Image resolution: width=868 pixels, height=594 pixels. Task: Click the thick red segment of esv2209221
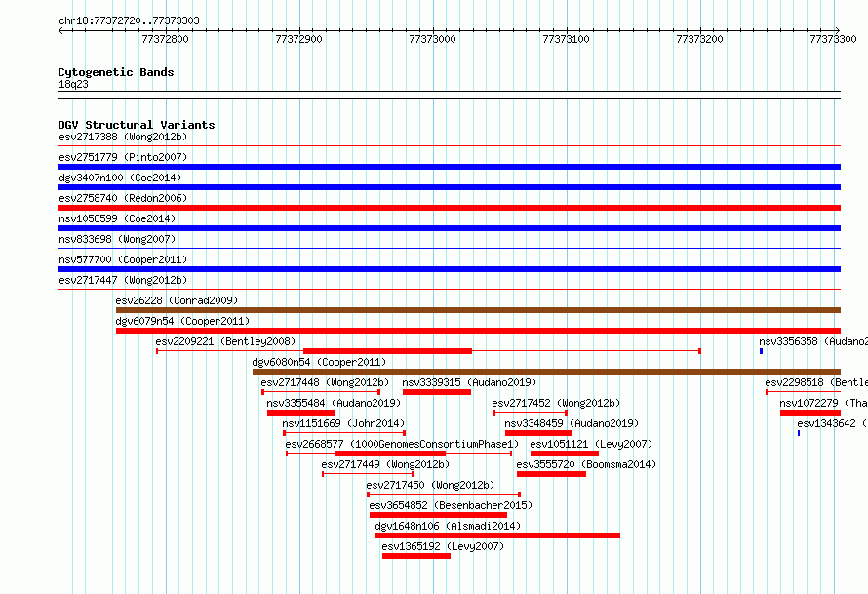pos(387,351)
